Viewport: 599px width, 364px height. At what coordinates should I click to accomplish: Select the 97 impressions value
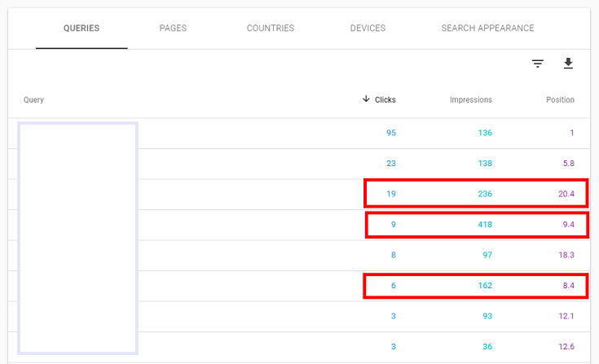tap(487, 255)
